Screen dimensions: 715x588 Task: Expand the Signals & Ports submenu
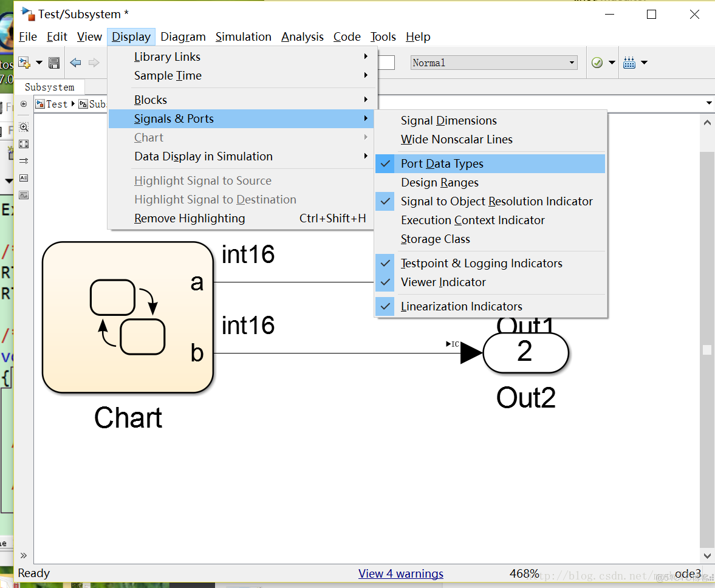[242, 119]
